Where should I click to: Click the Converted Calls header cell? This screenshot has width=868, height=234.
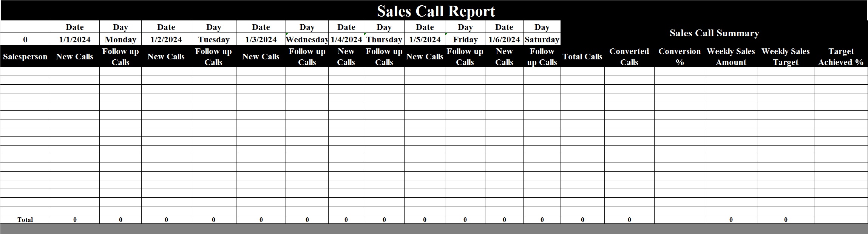tap(629, 57)
